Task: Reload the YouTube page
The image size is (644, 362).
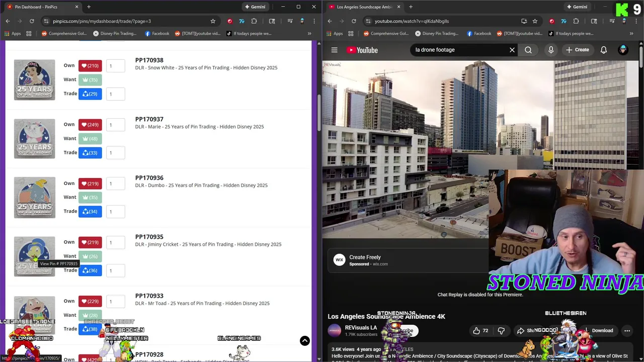Action: pyautogui.click(x=354, y=21)
